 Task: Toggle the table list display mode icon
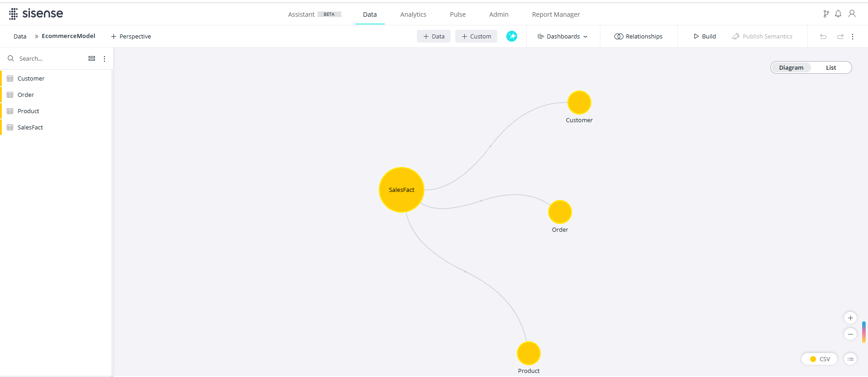click(x=92, y=58)
